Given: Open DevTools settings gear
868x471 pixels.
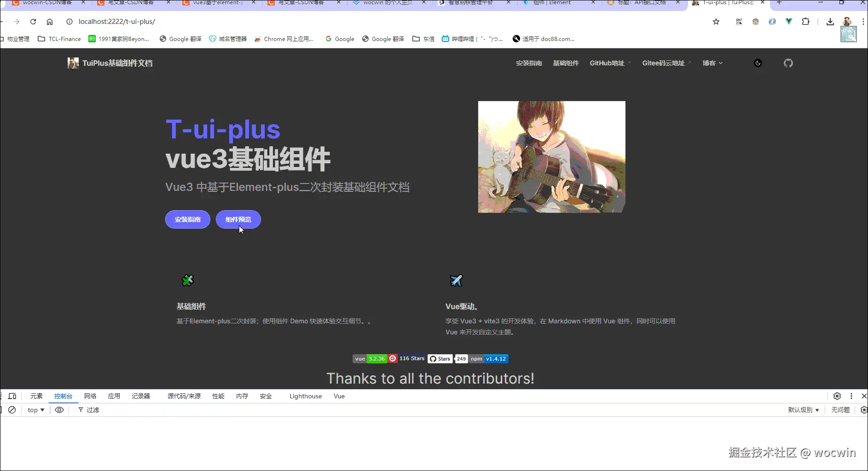Looking at the screenshot, I should tap(837, 396).
